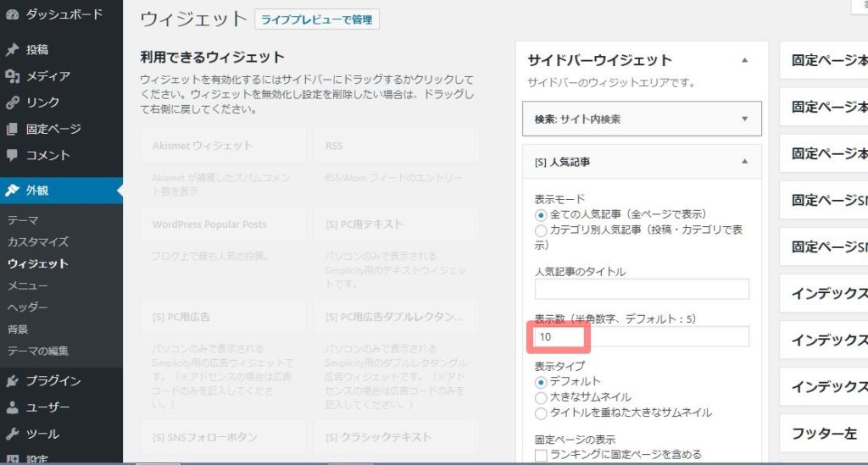The width and height of the screenshot is (868, 465).
Task: Click the speech bubble Comments icon
Action: pyautogui.click(x=12, y=156)
